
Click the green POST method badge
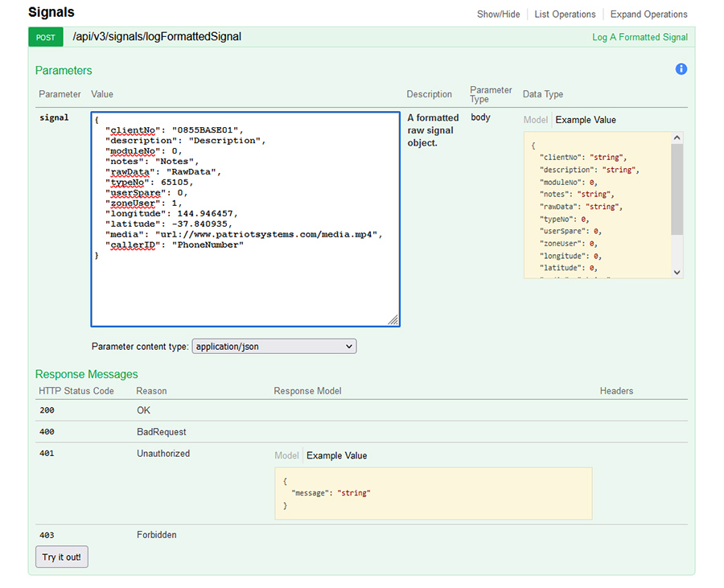[45, 37]
